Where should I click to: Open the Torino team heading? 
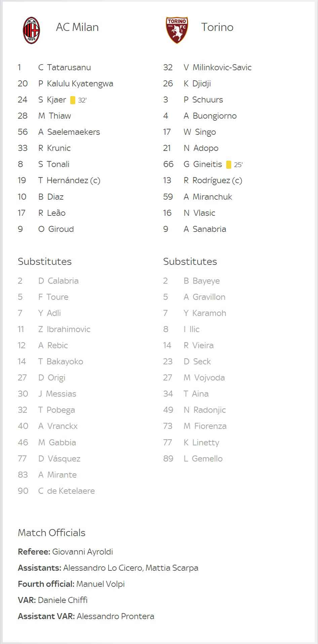tap(217, 27)
